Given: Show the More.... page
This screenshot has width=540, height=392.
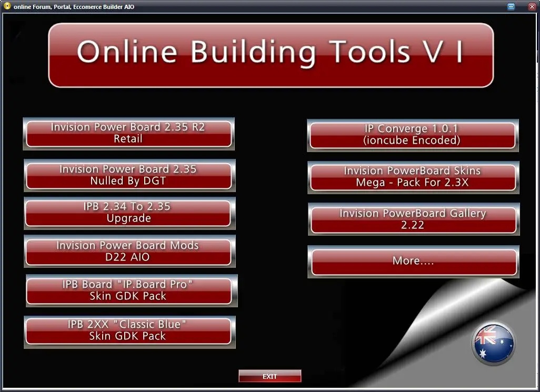Looking at the screenshot, I should pyautogui.click(x=413, y=262).
